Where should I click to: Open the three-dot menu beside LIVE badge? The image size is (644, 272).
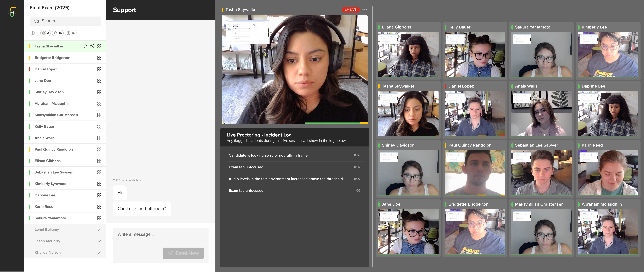[x=365, y=10]
